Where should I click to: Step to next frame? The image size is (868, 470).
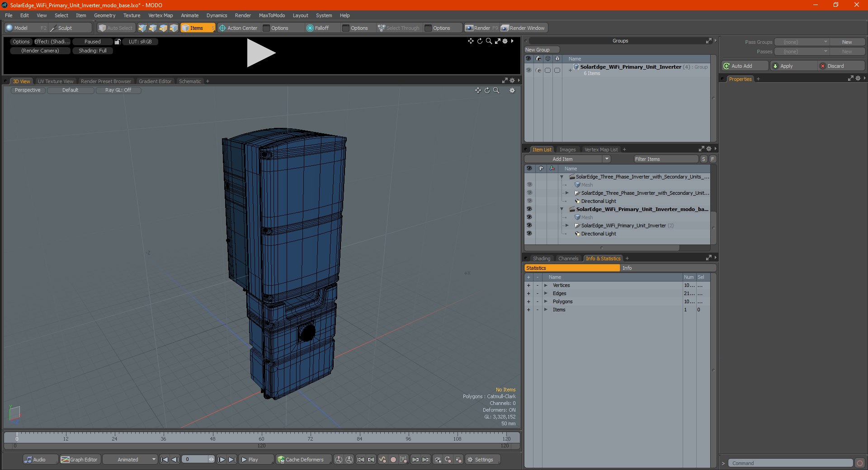pyautogui.click(x=222, y=460)
